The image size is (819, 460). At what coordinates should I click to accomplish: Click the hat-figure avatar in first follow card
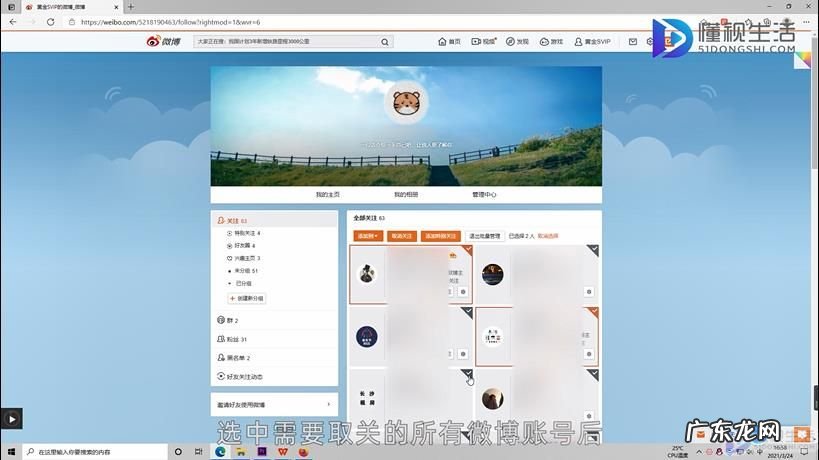point(367,274)
